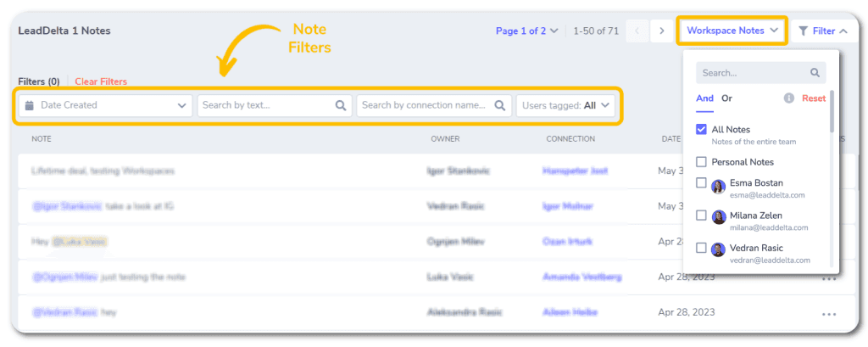
Task: Check the Personal Notes checkbox
Action: [x=701, y=162]
